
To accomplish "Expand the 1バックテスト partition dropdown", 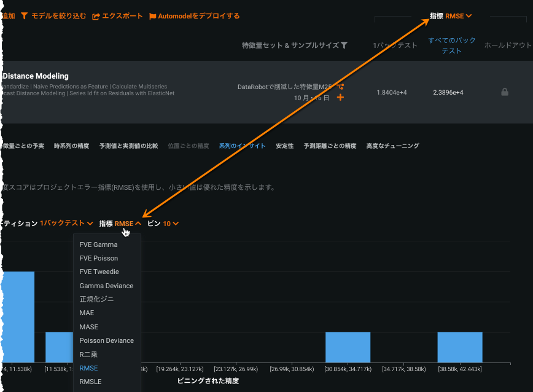I will click(x=66, y=224).
